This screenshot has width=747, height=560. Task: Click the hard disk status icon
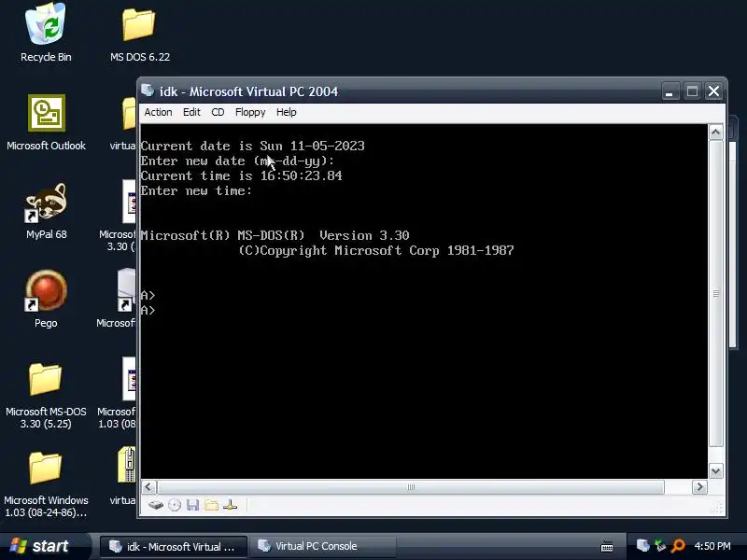155,505
